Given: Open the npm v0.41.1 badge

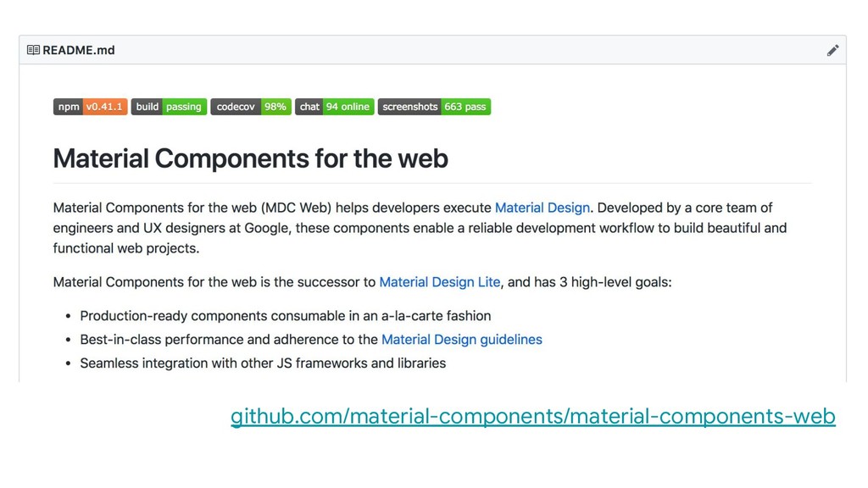Looking at the screenshot, I should pyautogui.click(x=90, y=107).
